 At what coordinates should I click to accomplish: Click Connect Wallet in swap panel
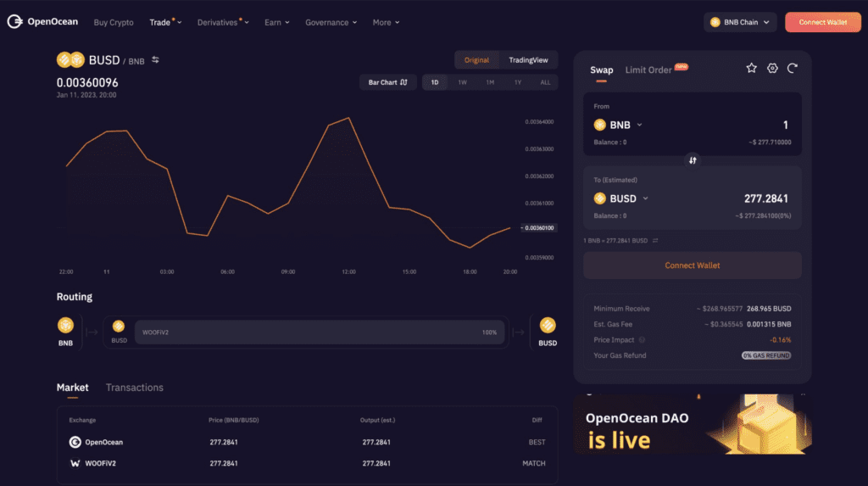[x=692, y=265]
